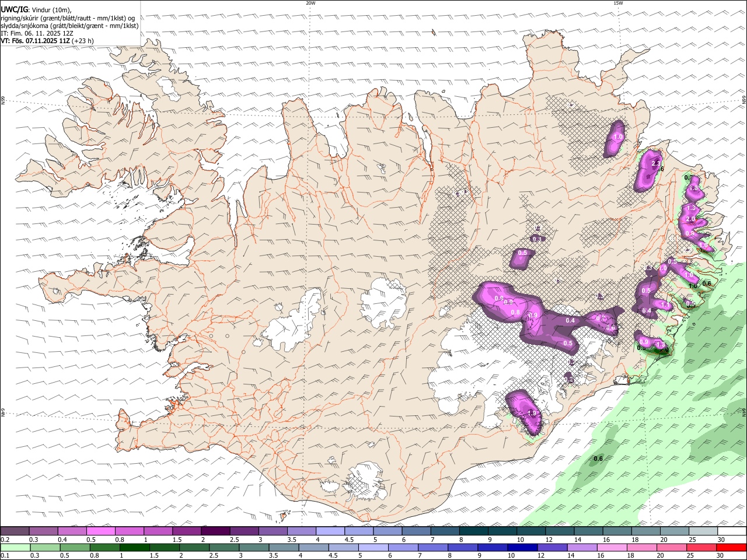Screen dimensions: 747x560
Task: Click the bottom legend row '2.5' label
Action: pyautogui.click(x=213, y=556)
